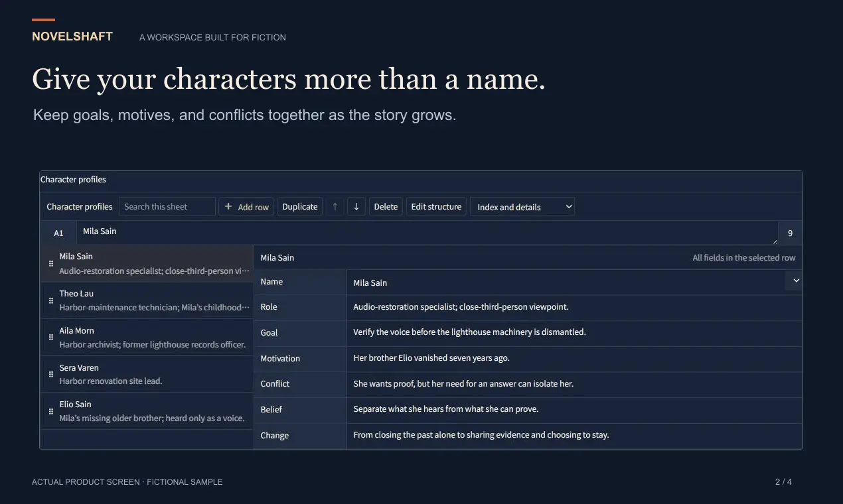Image resolution: width=843 pixels, height=504 pixels.
Task: Move row down with the down arrow
Action: pos(356,207)
